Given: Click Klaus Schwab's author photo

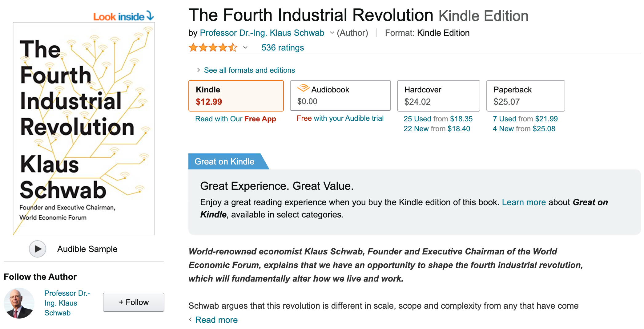Looking at the screenshot, I should (19, 303).
